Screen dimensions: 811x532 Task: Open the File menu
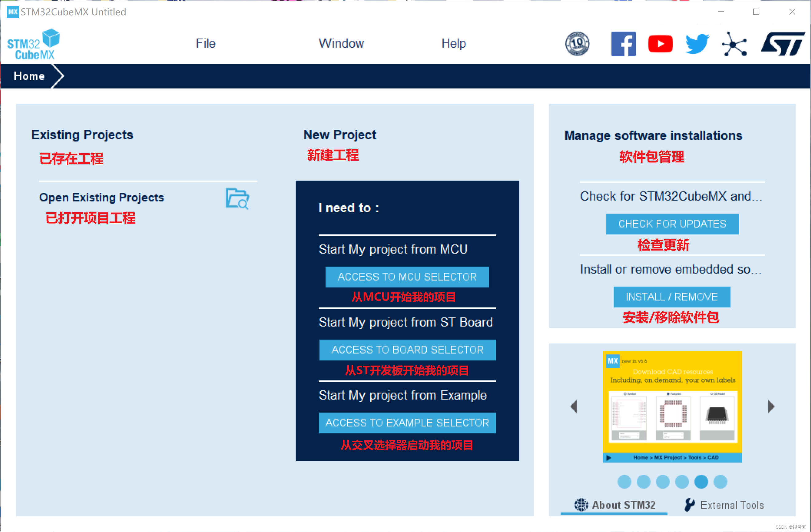pos(206,44)
